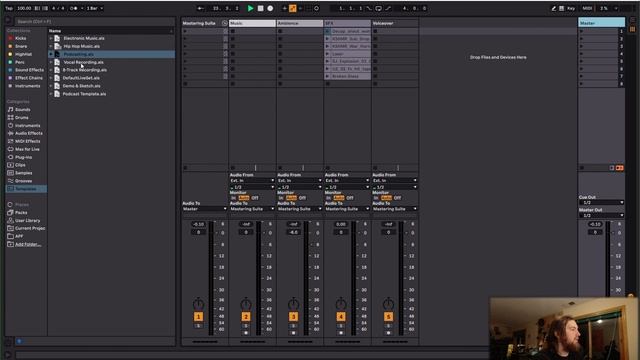Open the Drums category
This screenshot has height=360, width=640.
click(x=22, y=118)
